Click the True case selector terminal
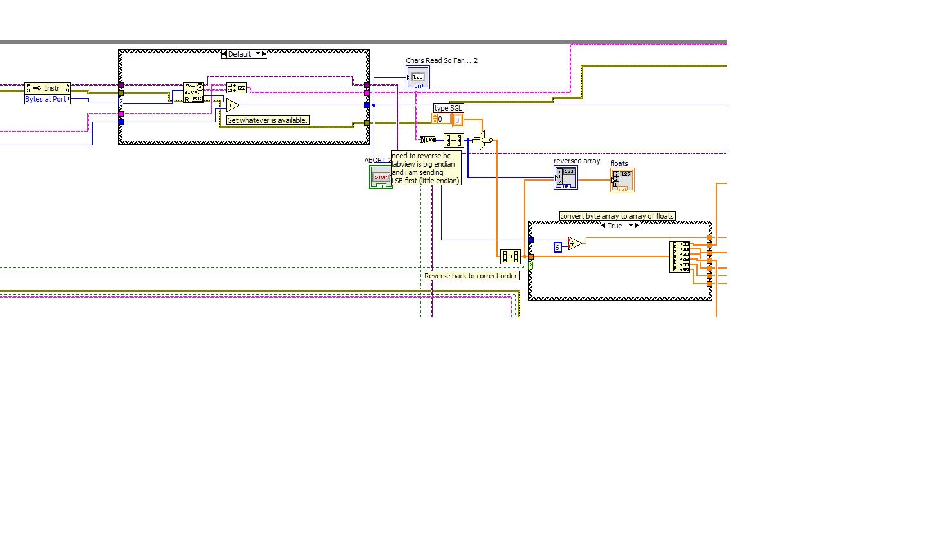The height and width of the screenshot is (560, 949). click(530, 266)
